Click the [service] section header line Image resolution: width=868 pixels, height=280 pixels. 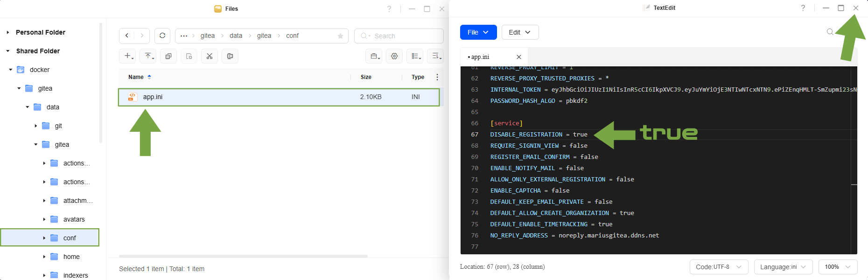506,123
